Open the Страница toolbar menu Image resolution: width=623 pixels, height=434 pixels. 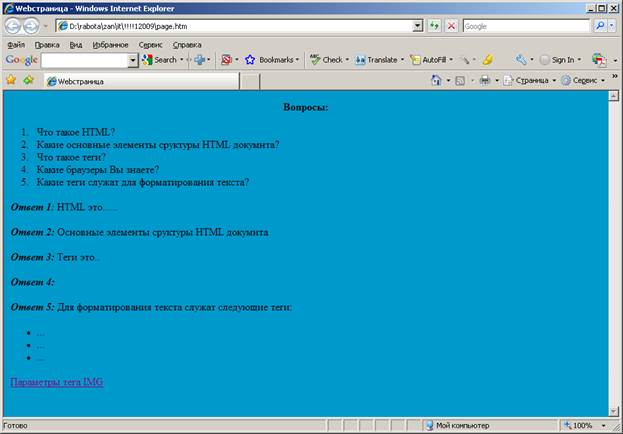[529, 81]
